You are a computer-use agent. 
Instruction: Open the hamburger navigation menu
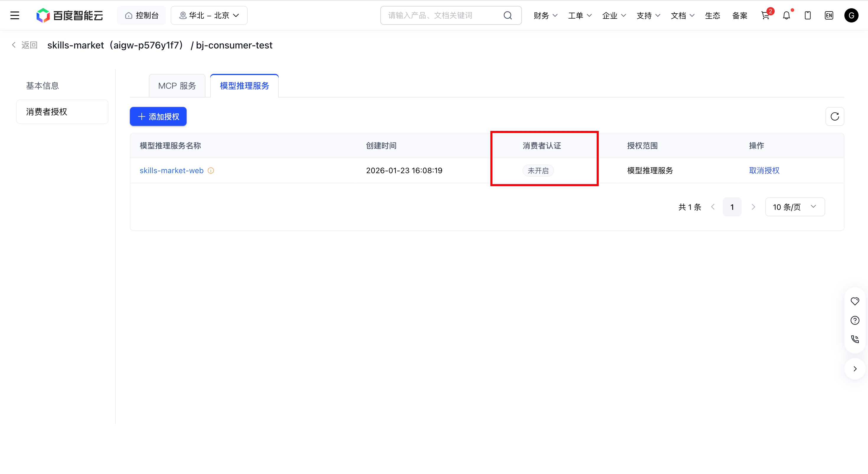[15, 16]
